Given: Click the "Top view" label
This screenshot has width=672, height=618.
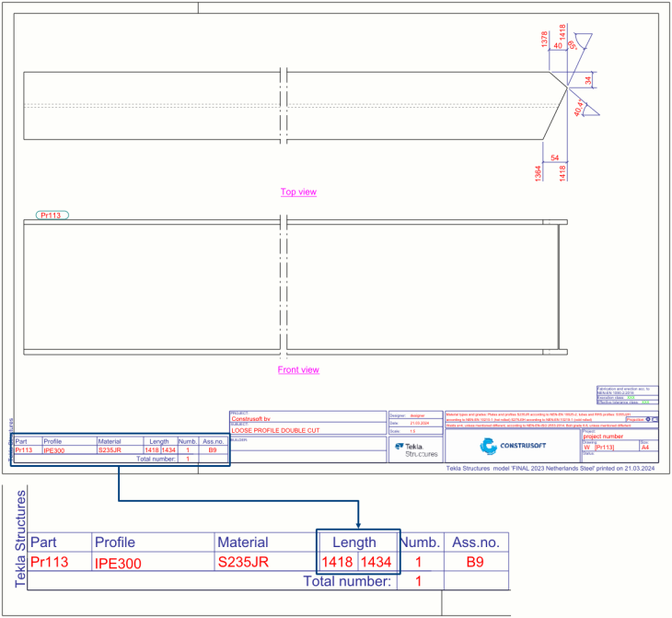Looking at the screenshot, I should (298, 192).
